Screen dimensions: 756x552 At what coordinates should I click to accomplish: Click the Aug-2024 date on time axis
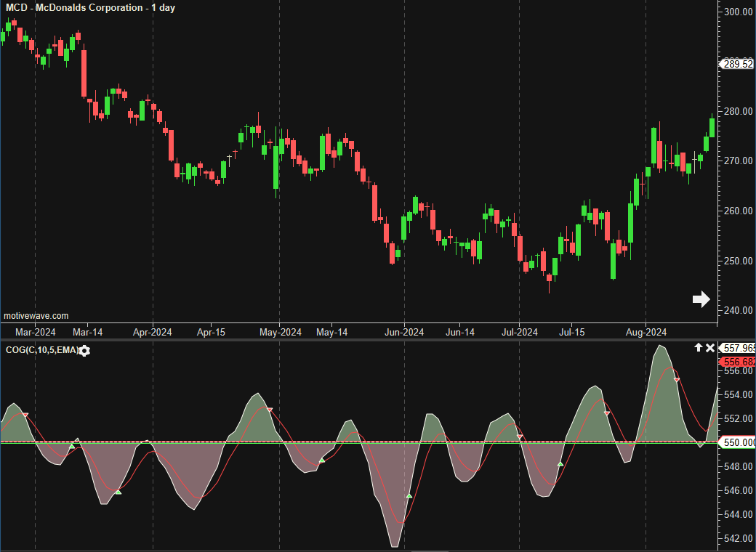pyautogui.click(x=646, y=333)
